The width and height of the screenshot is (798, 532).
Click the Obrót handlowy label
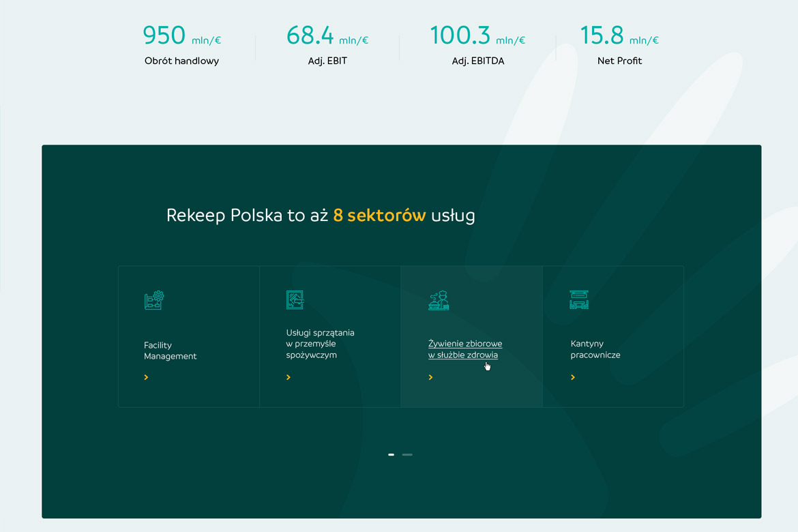pyautogui.click(x=181, y=61)
